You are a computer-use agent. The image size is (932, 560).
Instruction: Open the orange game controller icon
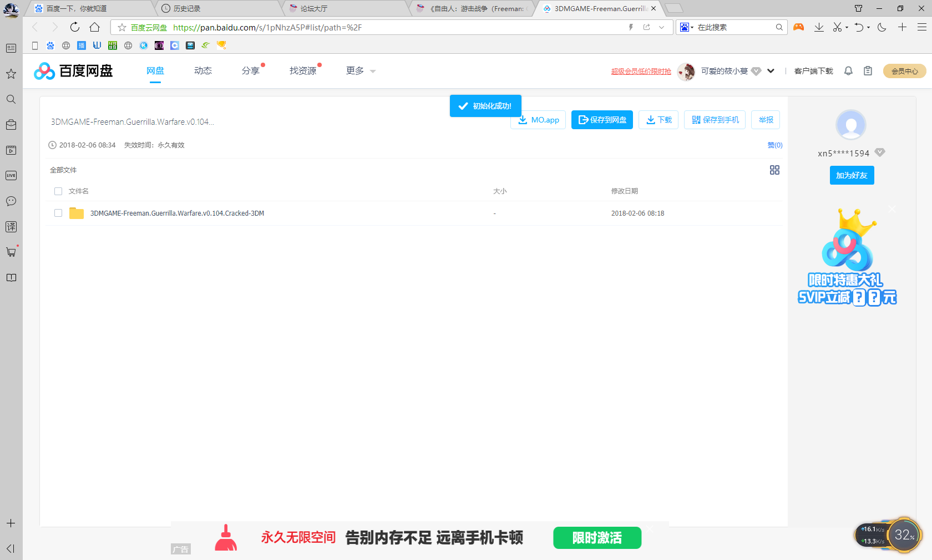coord(799,27)
